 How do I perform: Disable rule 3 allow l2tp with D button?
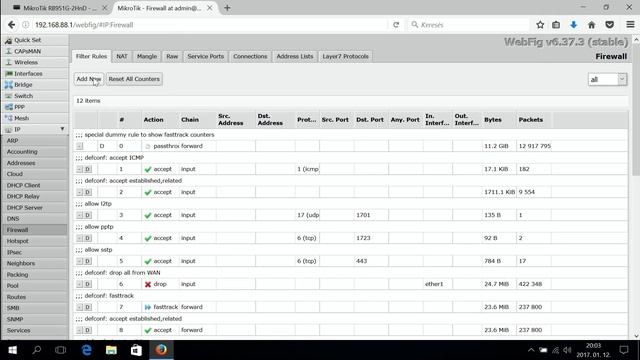pos(88,215)
